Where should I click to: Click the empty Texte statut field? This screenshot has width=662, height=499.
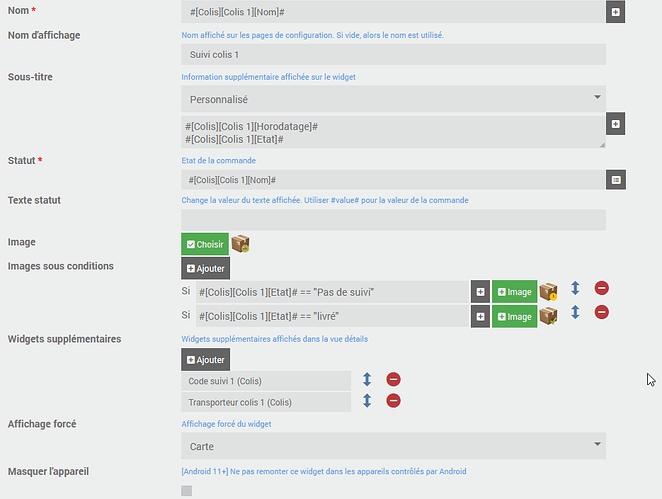(x=394, y=220)
